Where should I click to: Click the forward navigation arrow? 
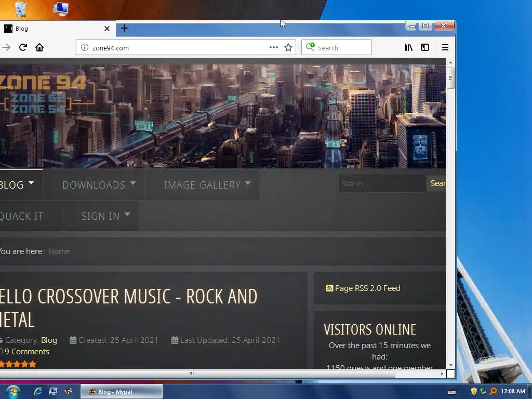tap(6, 47)
